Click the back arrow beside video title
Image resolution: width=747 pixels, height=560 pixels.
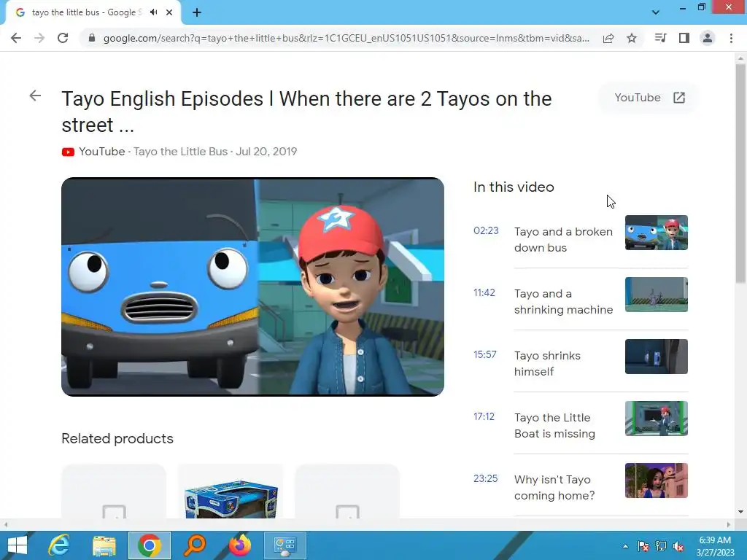click(x=35, y=96)
